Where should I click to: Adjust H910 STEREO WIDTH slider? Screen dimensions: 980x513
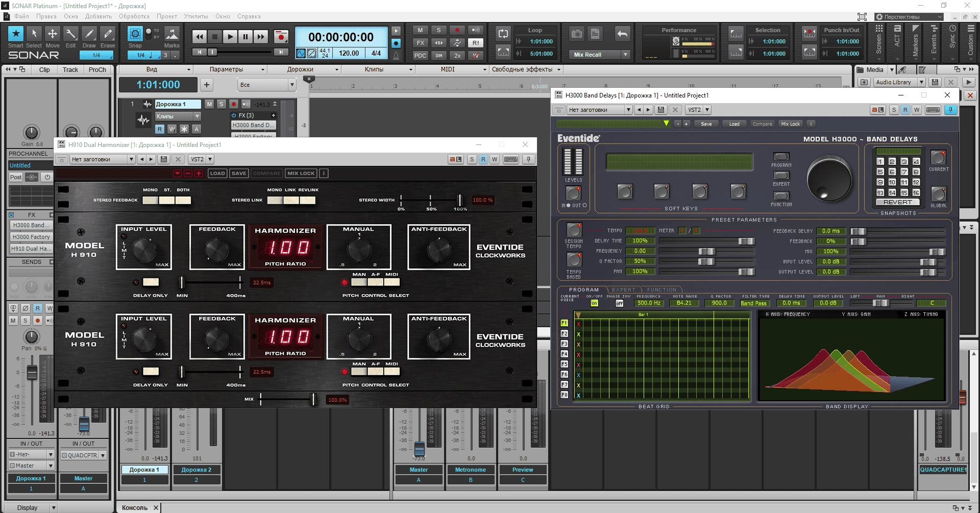(459, 200)
